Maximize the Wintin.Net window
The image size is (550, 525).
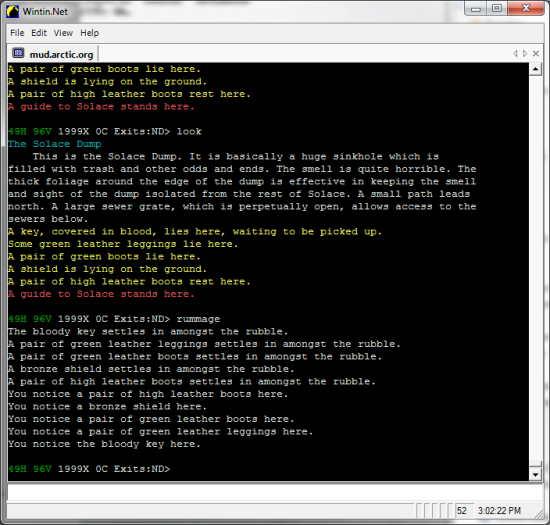coord(497,8)
